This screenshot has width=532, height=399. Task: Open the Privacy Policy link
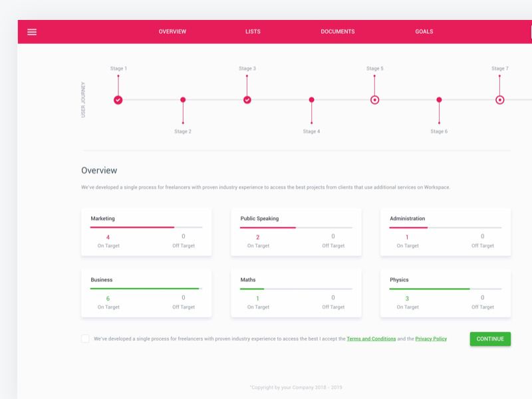pos(431,338)
